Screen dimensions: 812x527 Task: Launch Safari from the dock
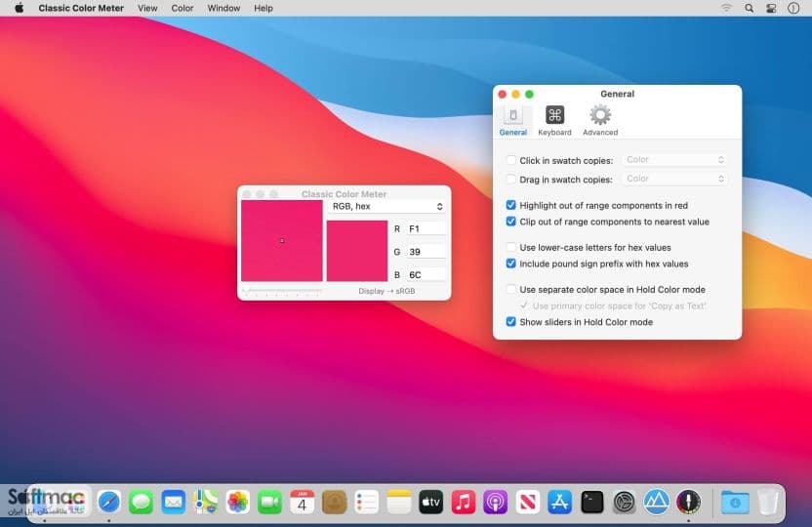(x=108, y=502)
